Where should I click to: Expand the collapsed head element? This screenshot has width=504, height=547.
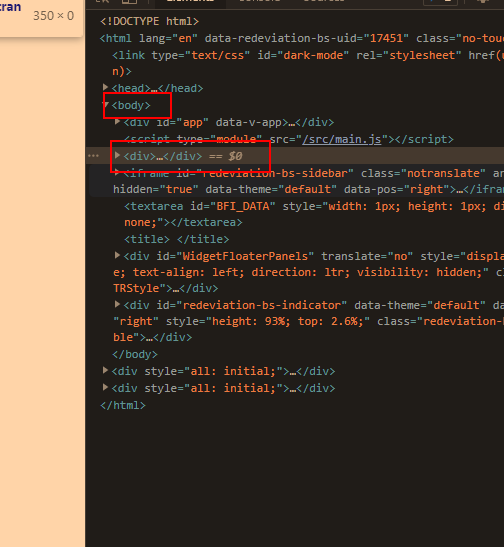click(105, 87)
